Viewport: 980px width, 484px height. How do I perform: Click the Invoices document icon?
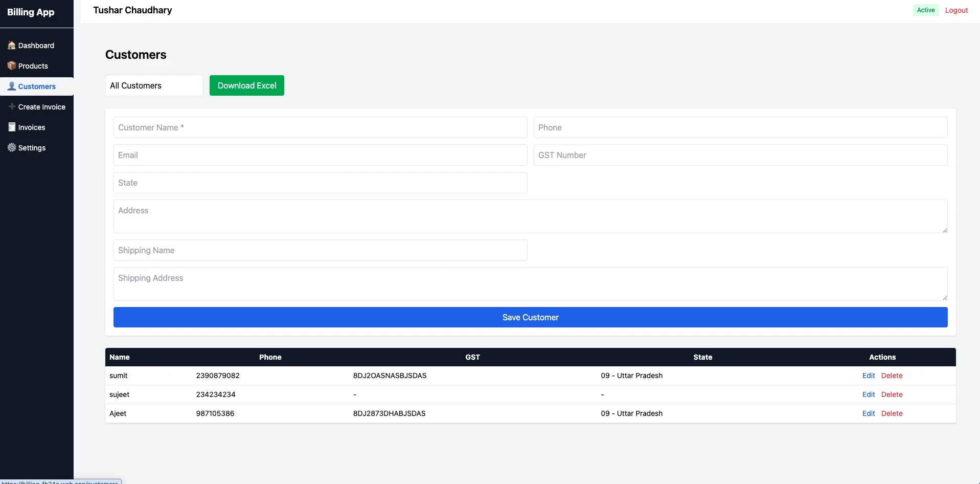[x=12, y=127]
